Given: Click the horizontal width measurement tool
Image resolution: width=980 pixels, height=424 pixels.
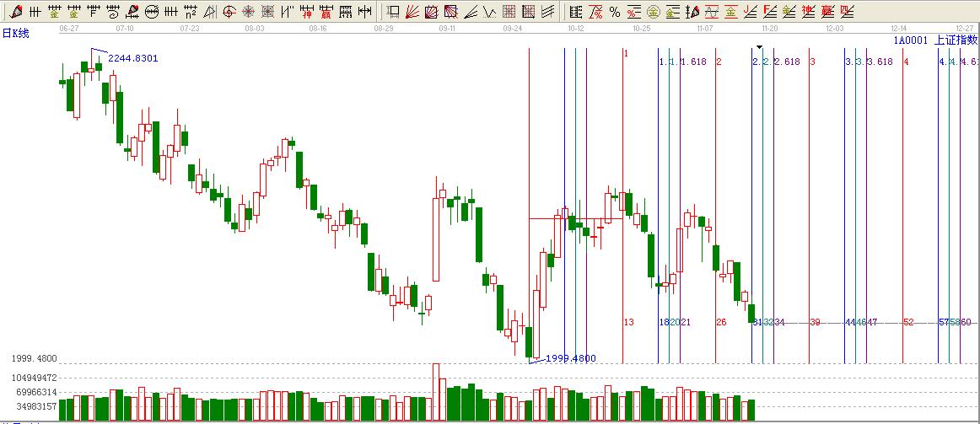Looking at the screenshot, I should pyautogui.click(x=364, y=12).
